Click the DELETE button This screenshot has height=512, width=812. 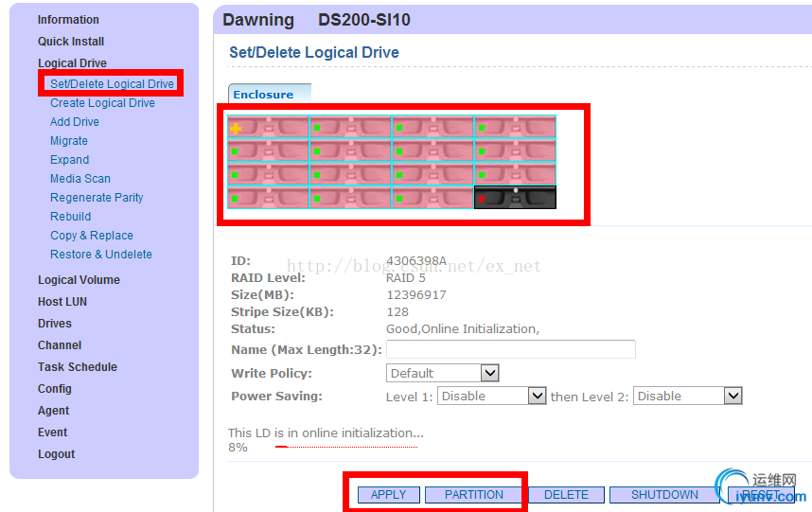[566, 495]
